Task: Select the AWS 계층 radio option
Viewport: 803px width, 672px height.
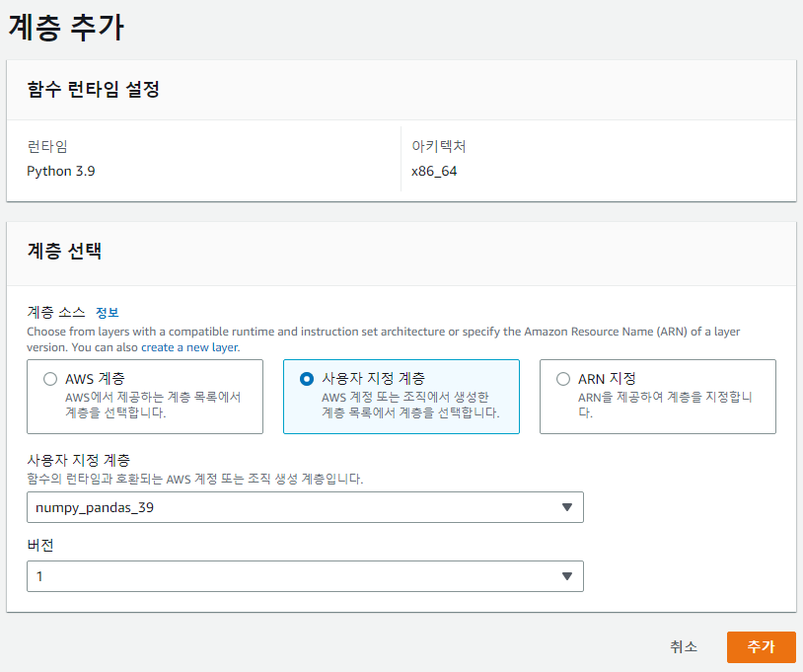Action: [50, 379]
